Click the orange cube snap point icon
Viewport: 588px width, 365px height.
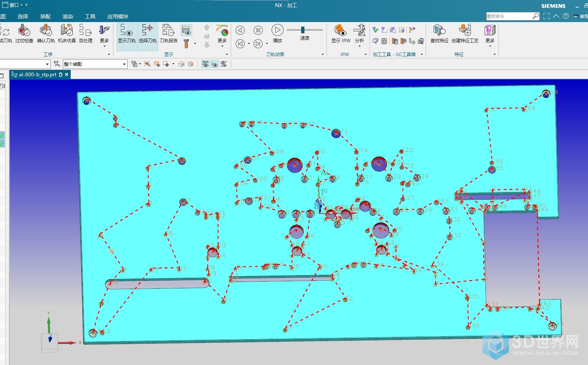(x=157, y=64)
